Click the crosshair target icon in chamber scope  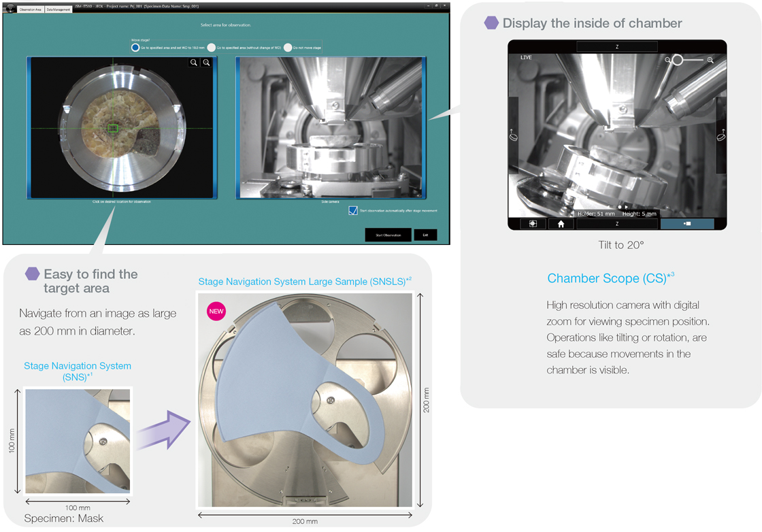click(533, 224)
